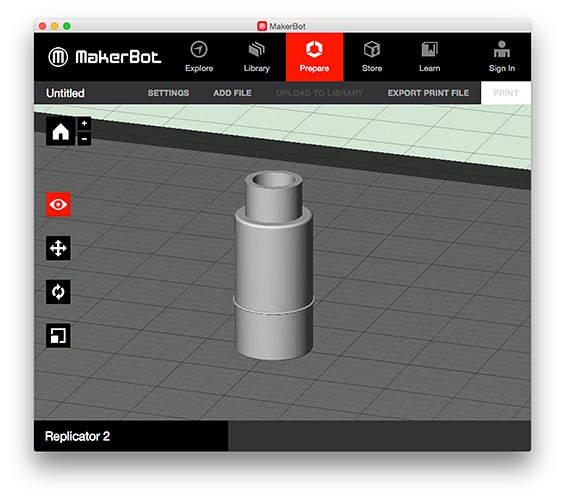Open the Learn tab
This screenshot has width=565, height=500.
point(430,57)
